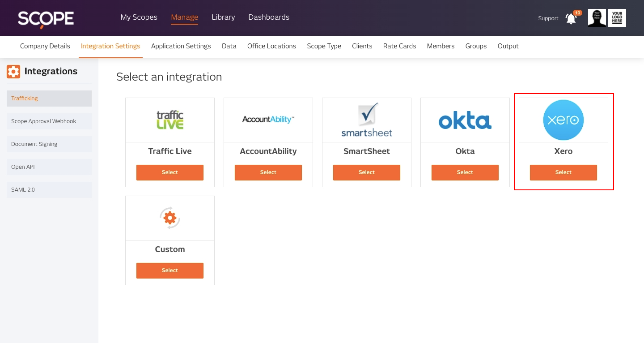
Task: Switch to Company Details tab
Action: [45, 46]
